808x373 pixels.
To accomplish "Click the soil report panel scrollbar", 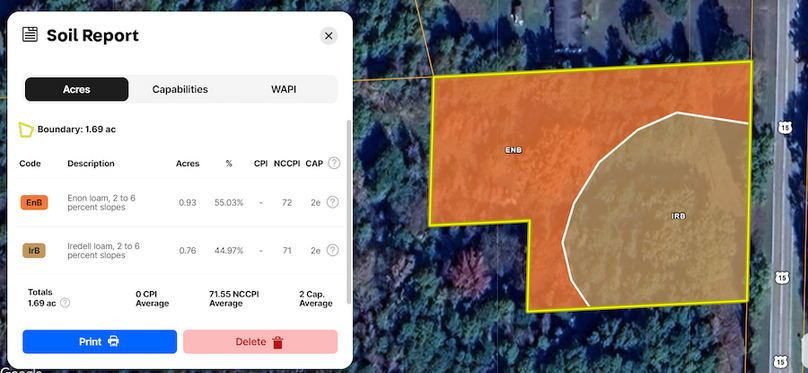I will 349,211.
